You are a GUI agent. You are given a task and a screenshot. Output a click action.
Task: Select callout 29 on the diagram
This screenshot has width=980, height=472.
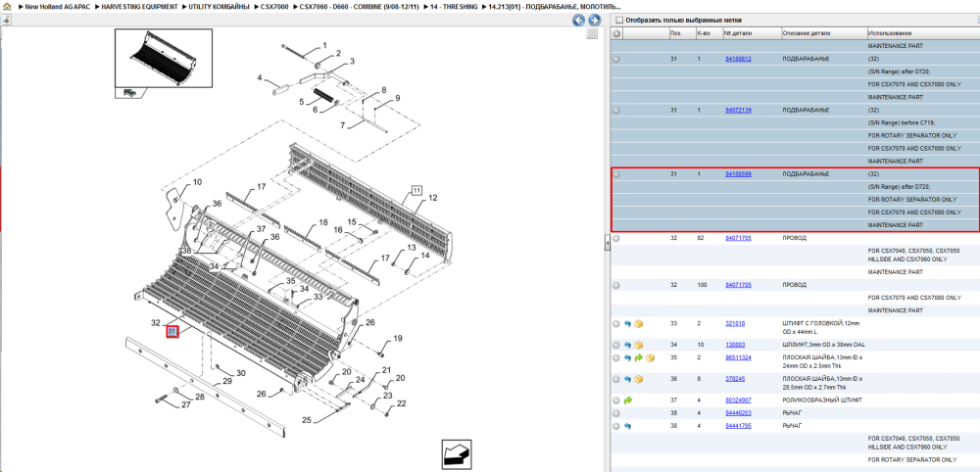(227, 381)
